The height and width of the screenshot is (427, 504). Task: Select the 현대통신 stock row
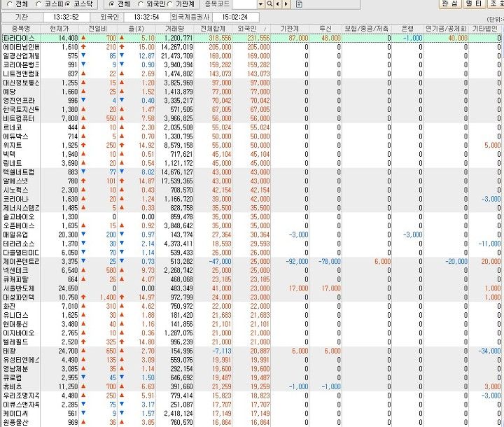(252, 324)
